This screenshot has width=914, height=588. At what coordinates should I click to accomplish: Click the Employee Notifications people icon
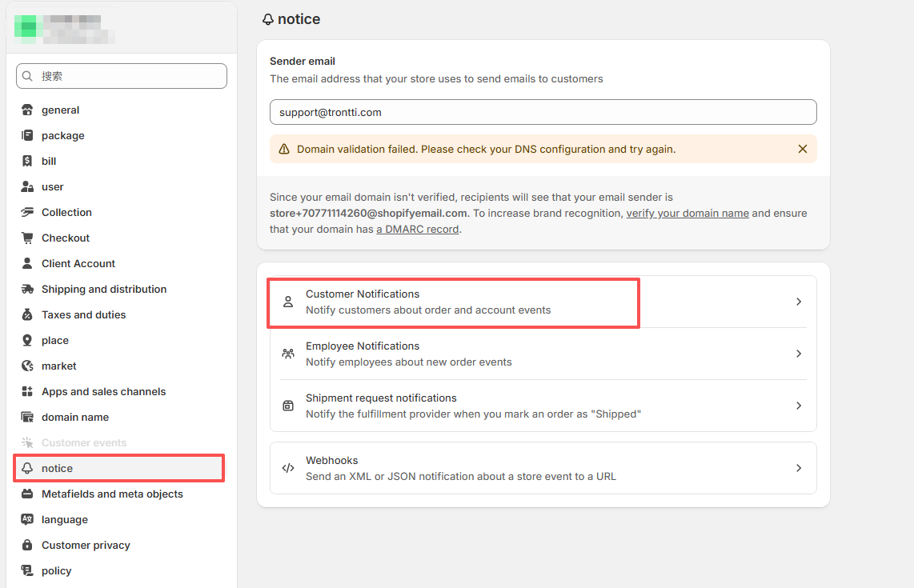click(x=288, y=354)
